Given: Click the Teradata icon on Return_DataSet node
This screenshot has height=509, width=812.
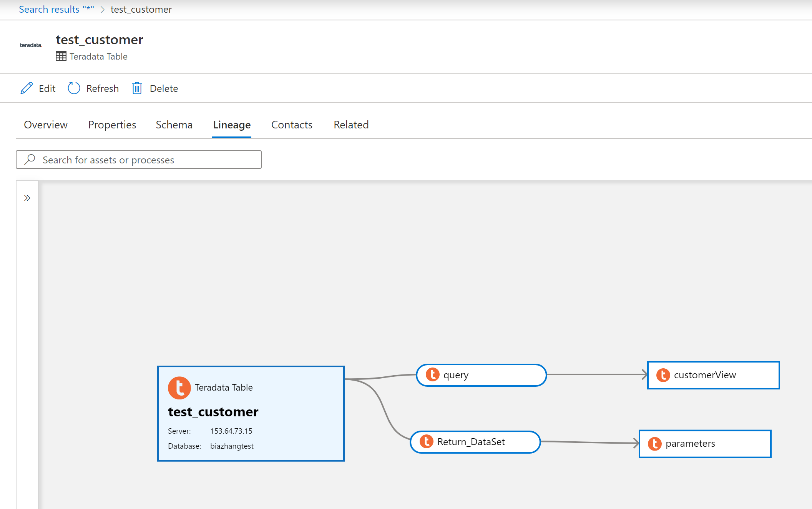Looking at the screenshot, I should (x=426, y=442).
